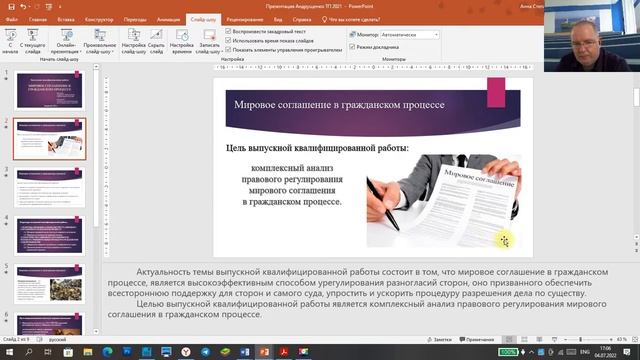
Task: Toggle Заметки notes button in status bar
Action: pos(439,339)
